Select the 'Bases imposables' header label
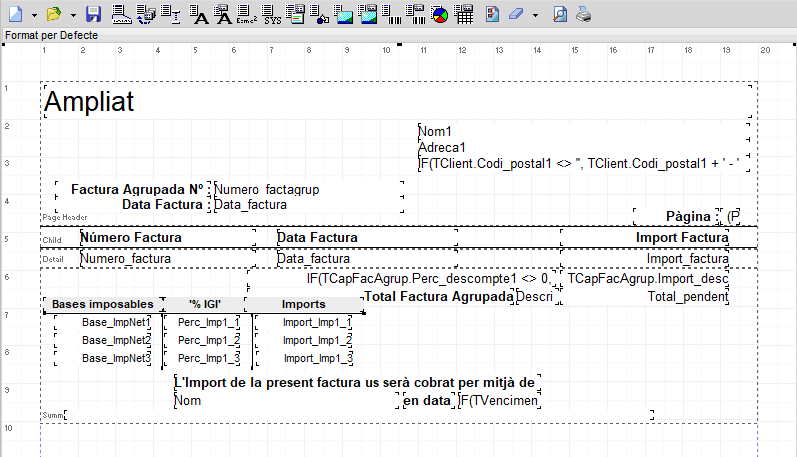797x457 pixels. click(103, 304)
